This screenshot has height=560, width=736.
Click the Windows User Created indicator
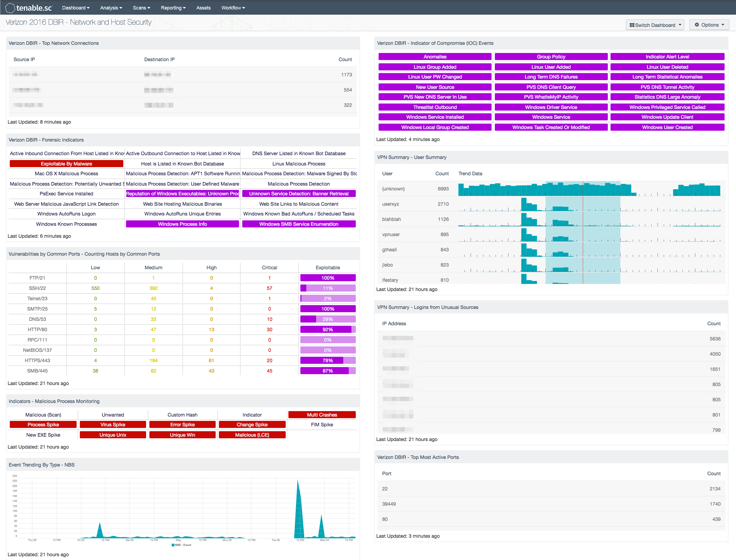667,127
